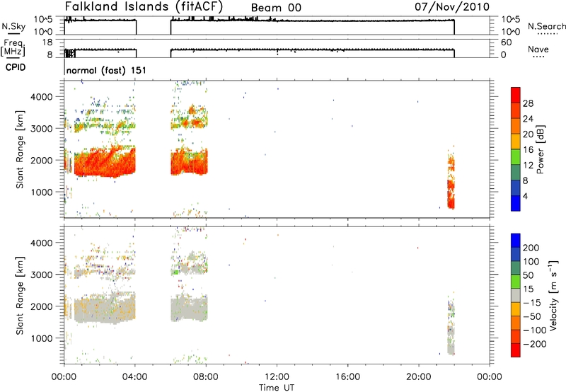Screen dimensions: 566x392
Task: Click the gray segment of the Velocity color bar
Action: pos(516,295)
